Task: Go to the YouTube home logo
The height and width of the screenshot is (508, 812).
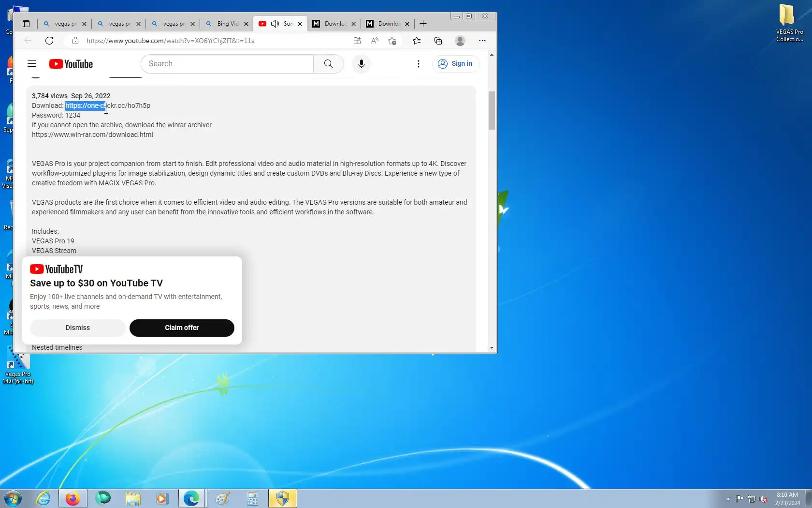Action: pyautogui.click(x=71, y=64)
